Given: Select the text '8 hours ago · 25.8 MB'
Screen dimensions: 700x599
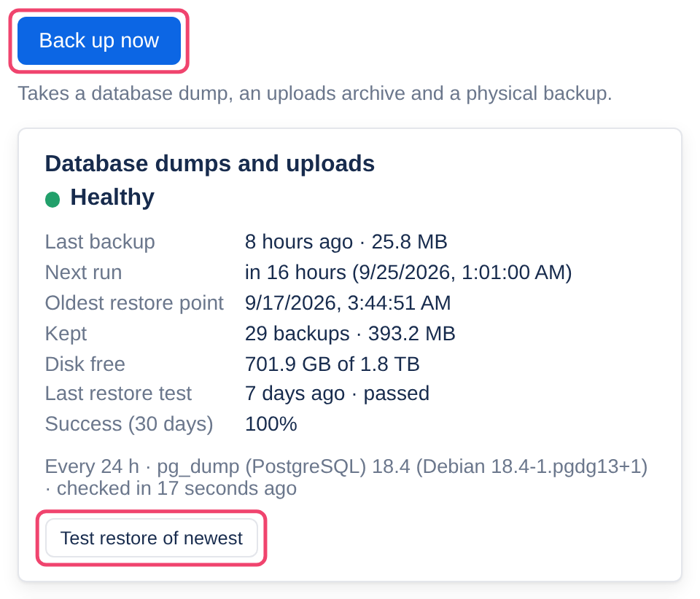Looking at the screenshot, I should [x=346, y=242].
